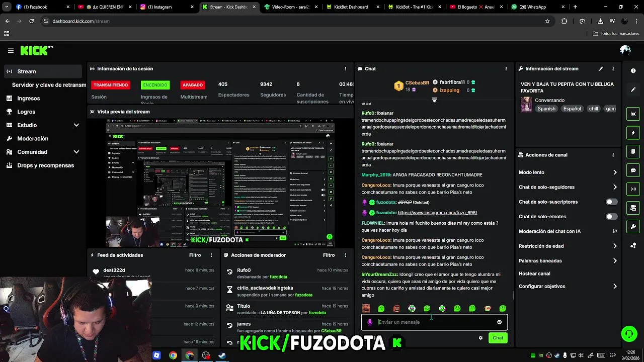Click the Conversando category thumbnail
This screenshot has height=362, width=644.
coord(526,104)
